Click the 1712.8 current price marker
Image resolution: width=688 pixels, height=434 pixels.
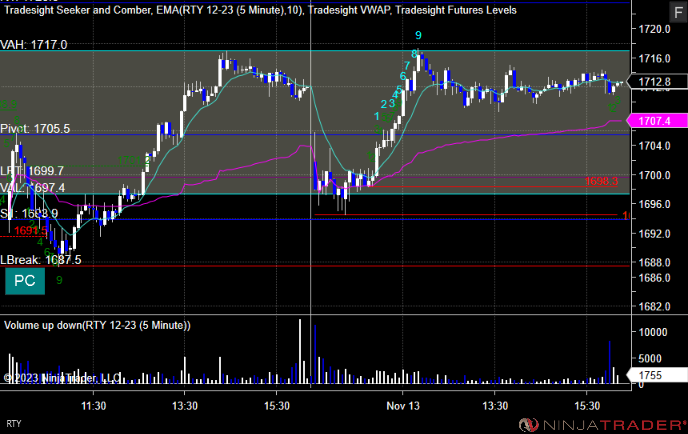click(x=657, y=82)
